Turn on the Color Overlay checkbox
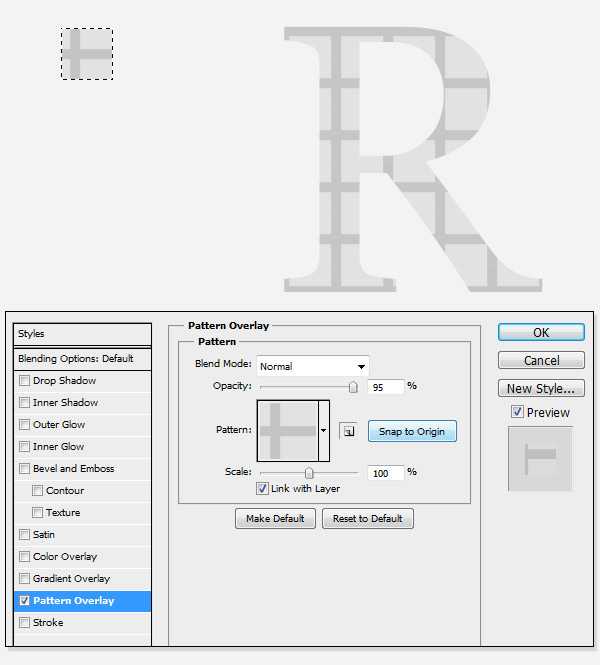 click(x=25, y=556)
